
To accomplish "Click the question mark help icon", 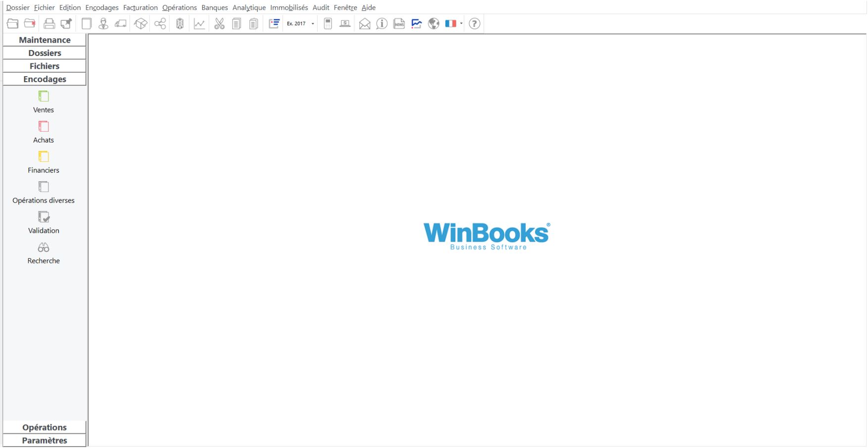I will (475, 23).
